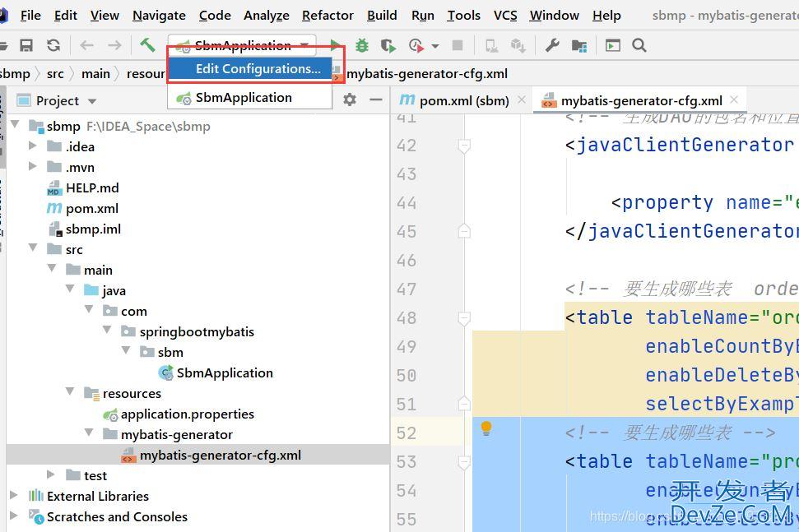Hide the Project panel with minus icon
The height and width of the screenshot is (532, 799).
[x=376, y=99]
